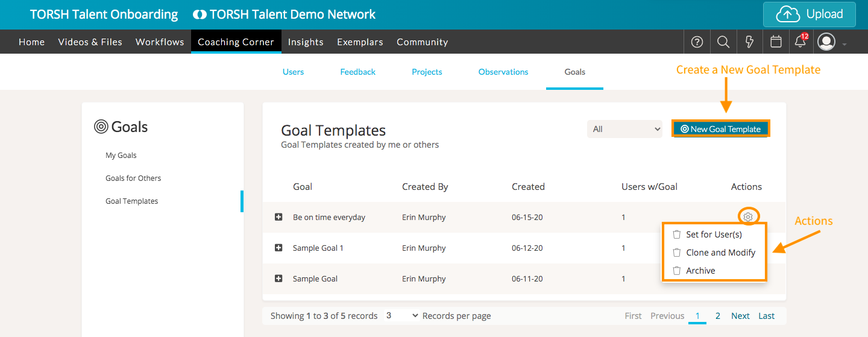The image size is (868, 337).
Task: Click the Upload cloud button
Action: point(809,14)
